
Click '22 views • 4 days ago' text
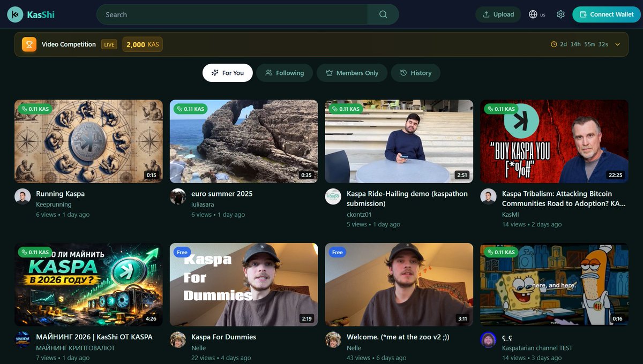coord(221,358)
